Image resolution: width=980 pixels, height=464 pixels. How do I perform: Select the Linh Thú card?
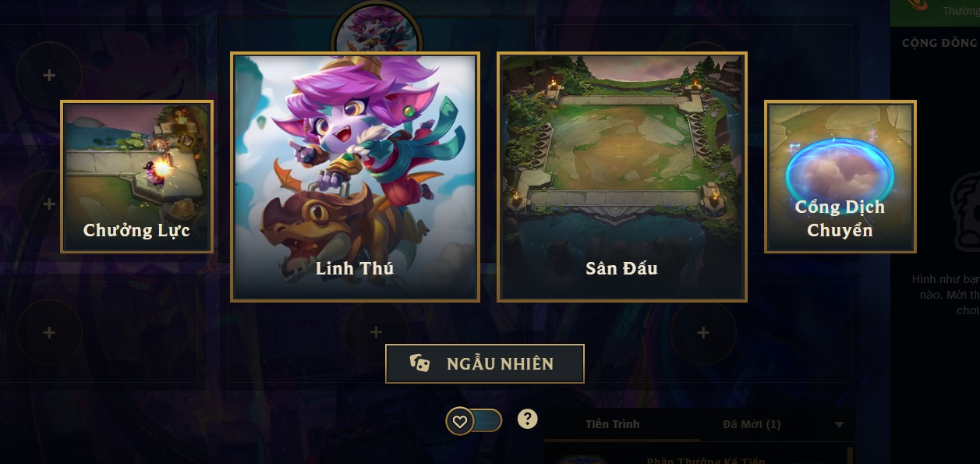pyautogui.click(x=355, y=177)
